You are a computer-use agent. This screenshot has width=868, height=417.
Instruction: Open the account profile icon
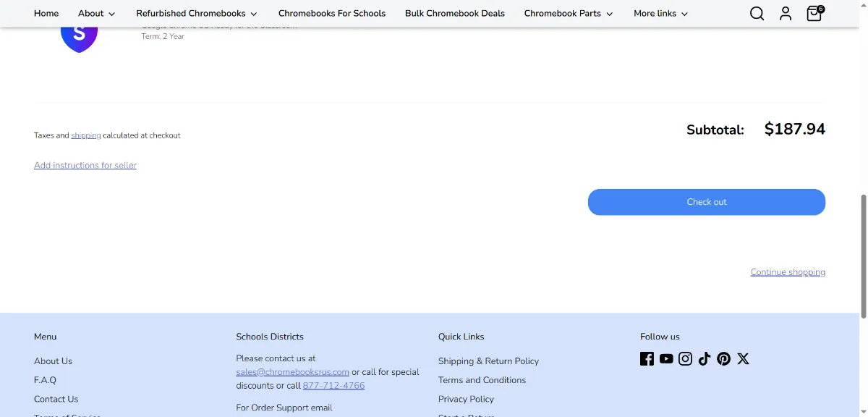click(x=786, y=14)
